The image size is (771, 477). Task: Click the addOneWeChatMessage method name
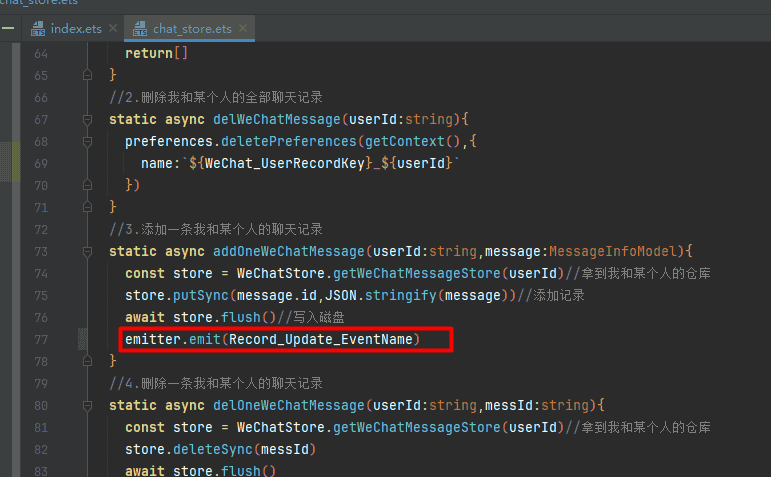tap(289, 252)
